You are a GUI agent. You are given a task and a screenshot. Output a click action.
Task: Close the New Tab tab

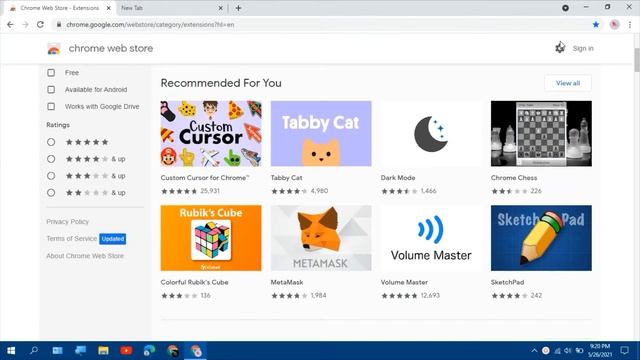(220, 8)
